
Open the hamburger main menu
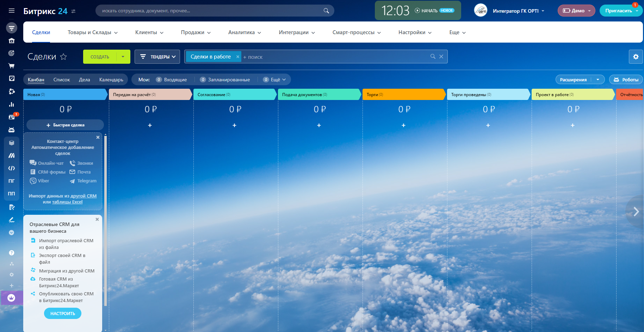point(12,11)
